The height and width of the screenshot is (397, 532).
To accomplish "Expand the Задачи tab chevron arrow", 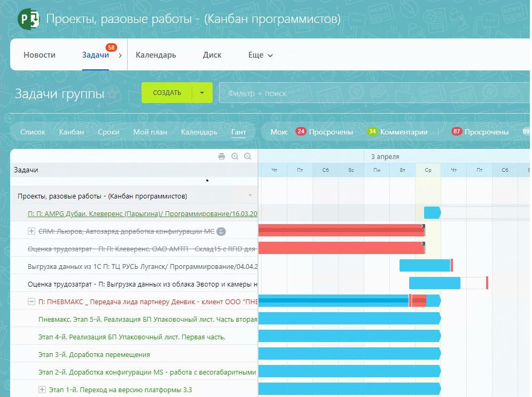I will [x=120, y=55].
